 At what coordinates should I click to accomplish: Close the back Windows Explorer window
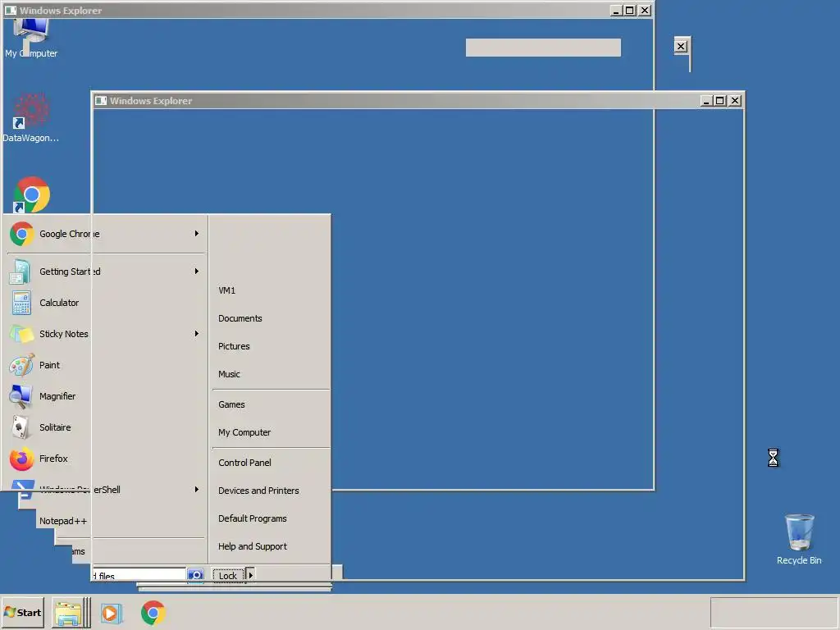645,10
